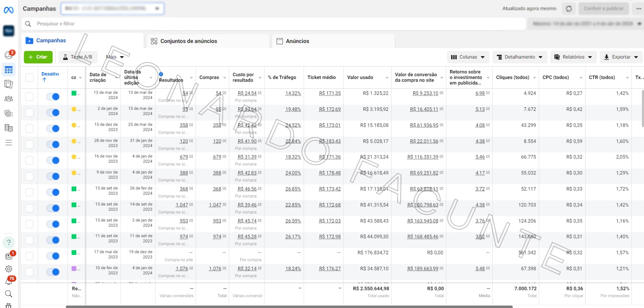Open the help question mark icon

pyautogui.click(x=9, y=242)
